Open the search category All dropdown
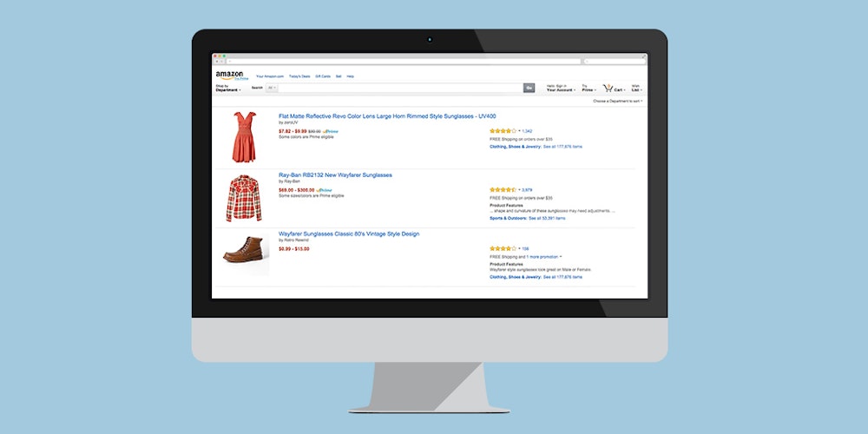The image size is (868, 434). click(x=272, y=88)
